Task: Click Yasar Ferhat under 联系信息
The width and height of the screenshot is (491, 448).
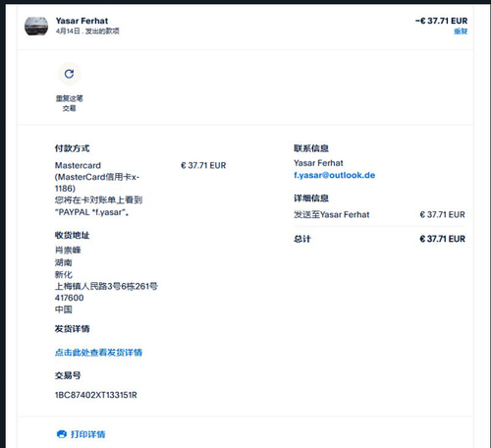Action: point(318,163)
